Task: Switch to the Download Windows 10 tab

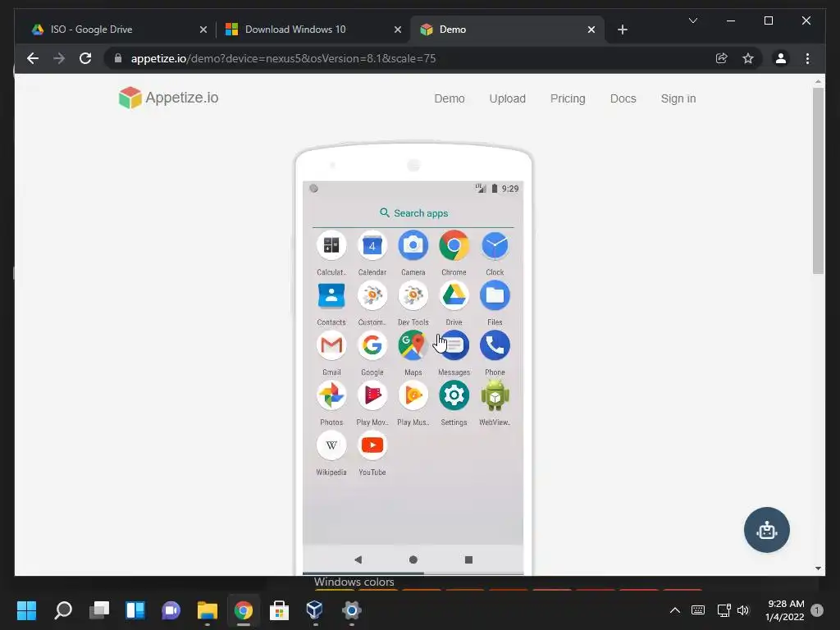Action: (x=313, y=30)
